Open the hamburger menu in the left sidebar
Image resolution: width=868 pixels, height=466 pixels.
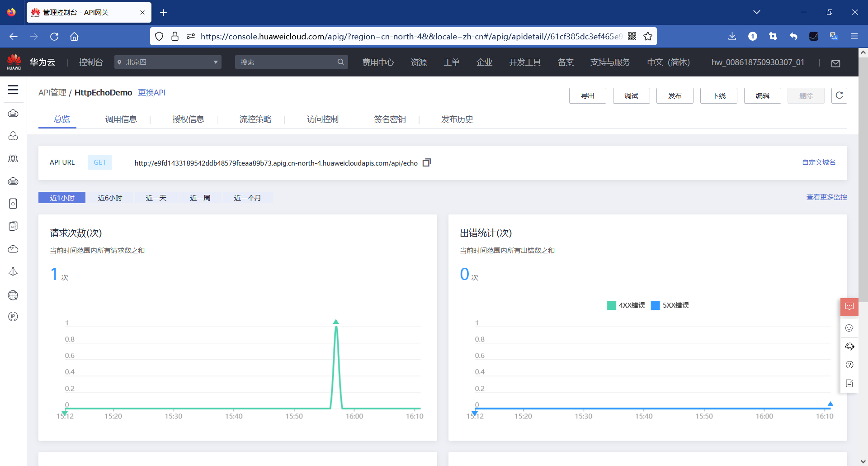13,90
